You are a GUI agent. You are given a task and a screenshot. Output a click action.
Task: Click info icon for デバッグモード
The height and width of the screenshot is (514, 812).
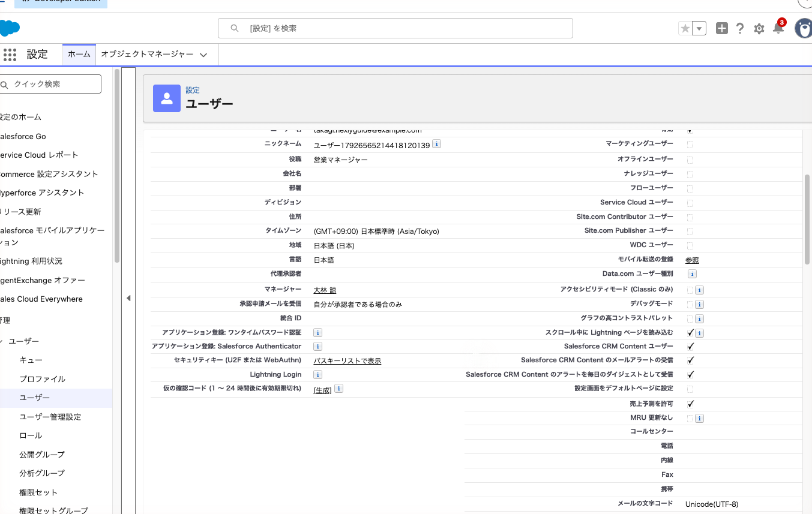click(699, 304)
